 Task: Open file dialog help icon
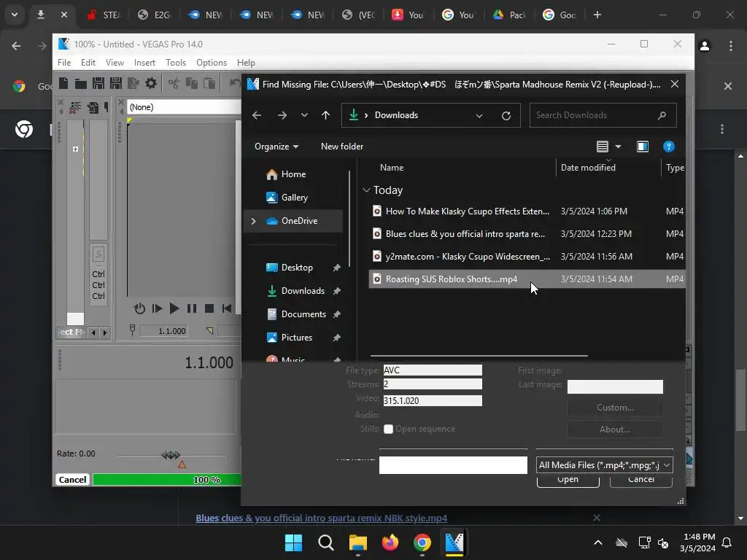(669, 147)
